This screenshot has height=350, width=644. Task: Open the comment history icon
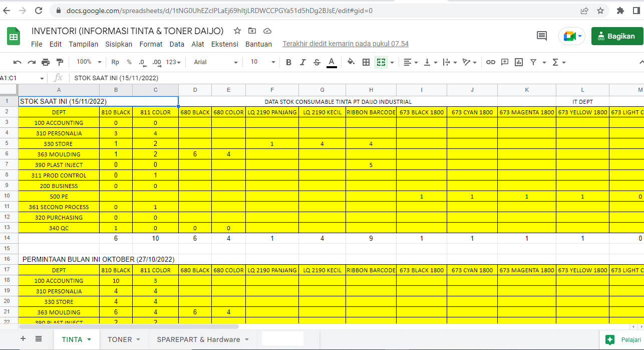(541, 36)
